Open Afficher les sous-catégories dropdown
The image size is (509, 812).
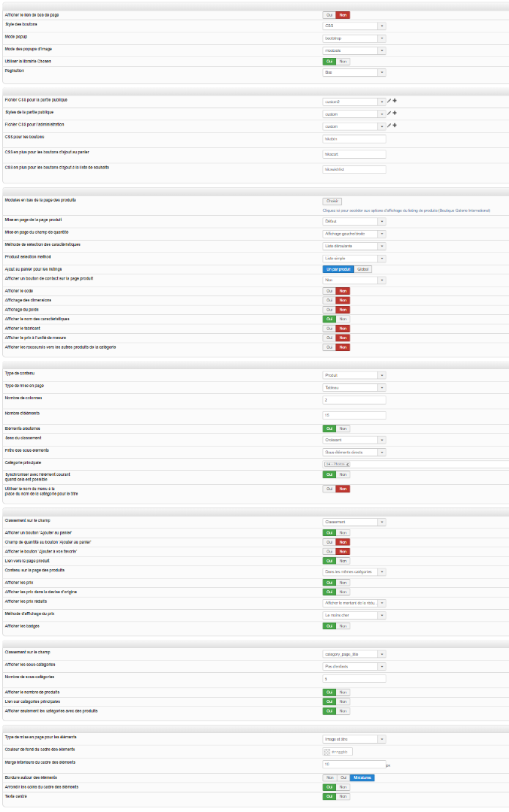[354, 667]
